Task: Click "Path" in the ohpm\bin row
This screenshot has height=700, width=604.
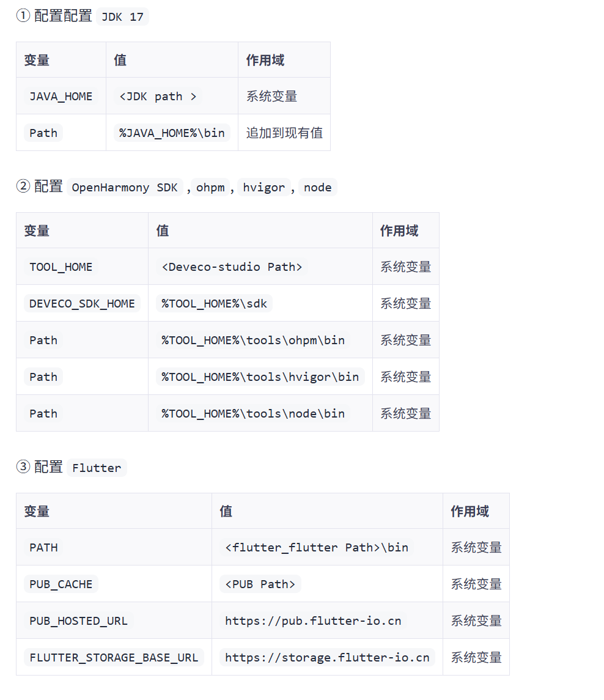Action: click(x=43, y=340)
